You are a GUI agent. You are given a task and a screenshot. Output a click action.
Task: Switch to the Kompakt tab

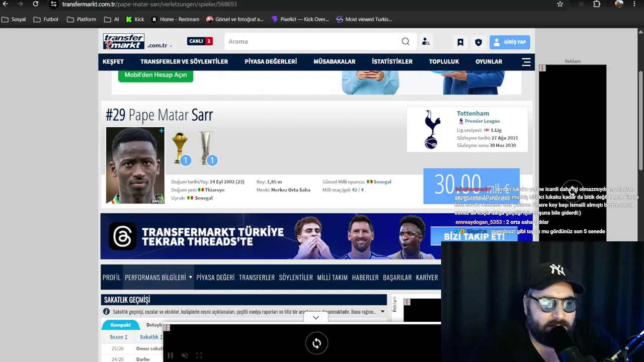pyautogui.click(x=121, y=325)
